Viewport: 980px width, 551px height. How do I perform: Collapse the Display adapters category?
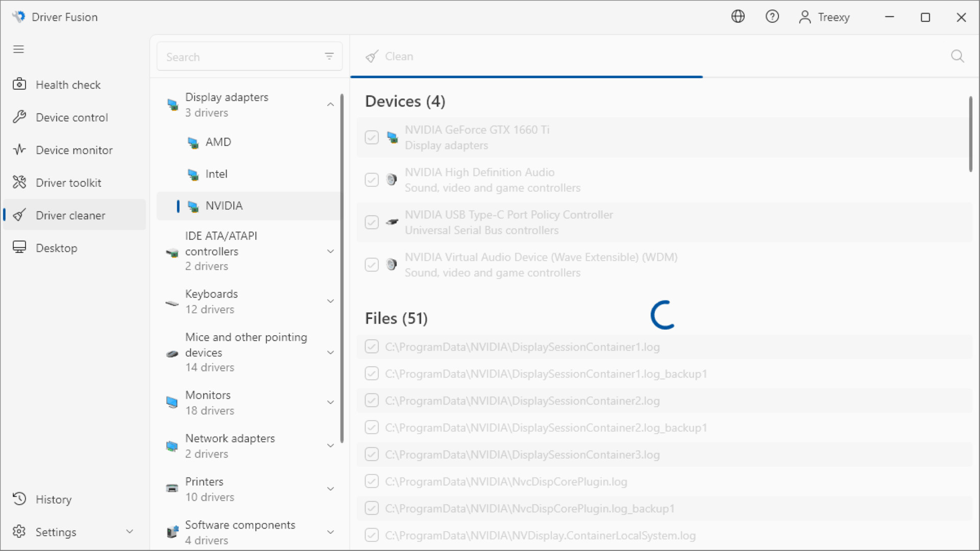(330, 104)
